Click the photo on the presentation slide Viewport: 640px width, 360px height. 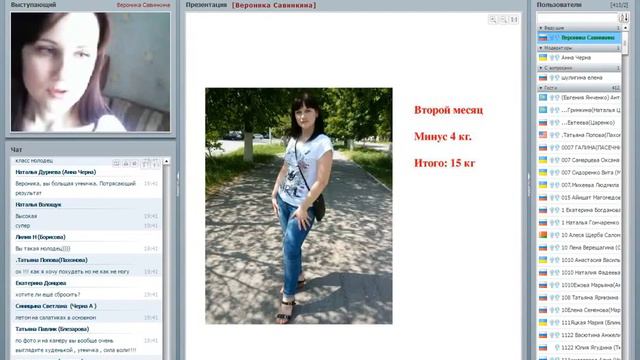(x=299, y=206)
